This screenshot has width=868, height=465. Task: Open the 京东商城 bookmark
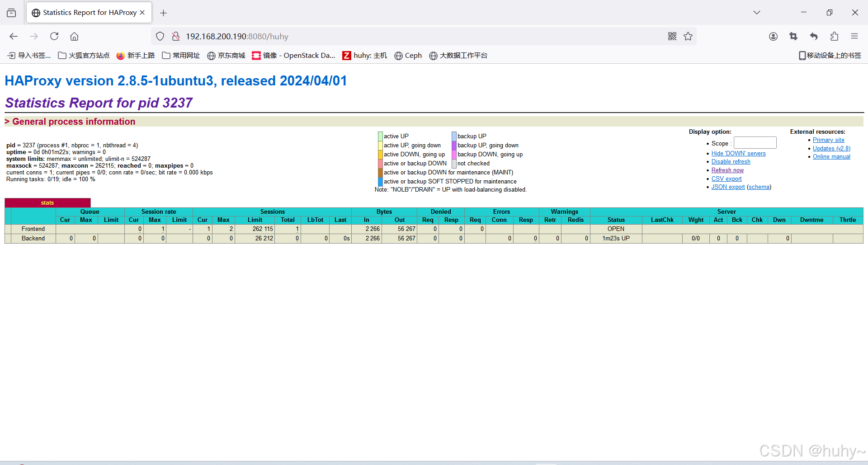pyautogui.click(x=226, y=55)
